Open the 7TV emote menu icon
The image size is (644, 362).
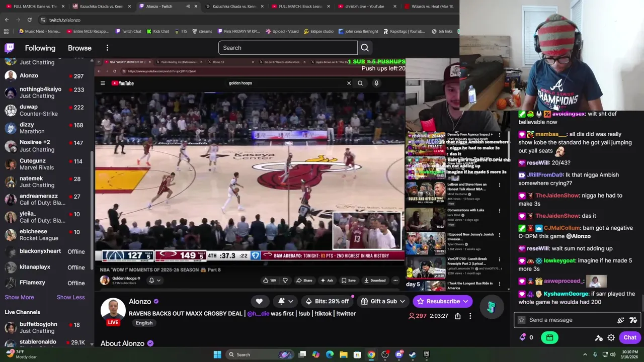633,320
